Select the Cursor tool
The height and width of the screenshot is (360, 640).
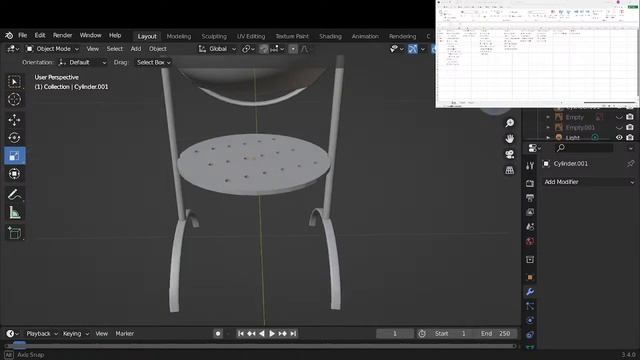14,100
